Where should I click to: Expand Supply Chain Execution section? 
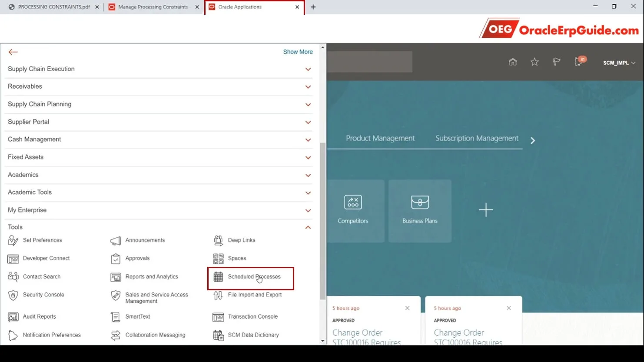coord(308,69)
